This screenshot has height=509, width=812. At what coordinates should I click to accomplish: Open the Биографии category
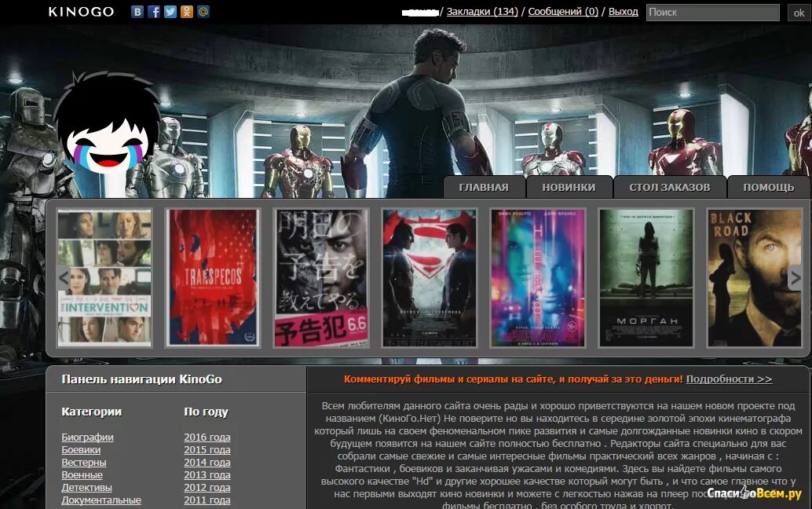(87, 437)
